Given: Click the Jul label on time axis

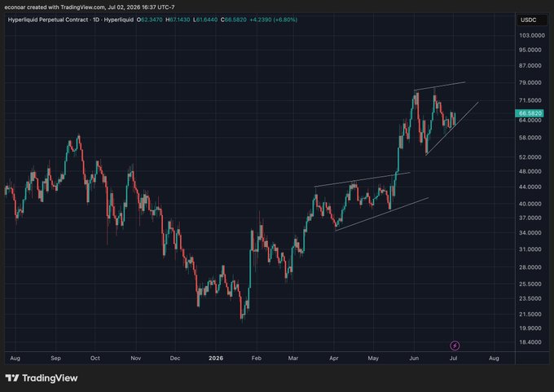Looking at the screenshot, I should click(x=453, y=358).
